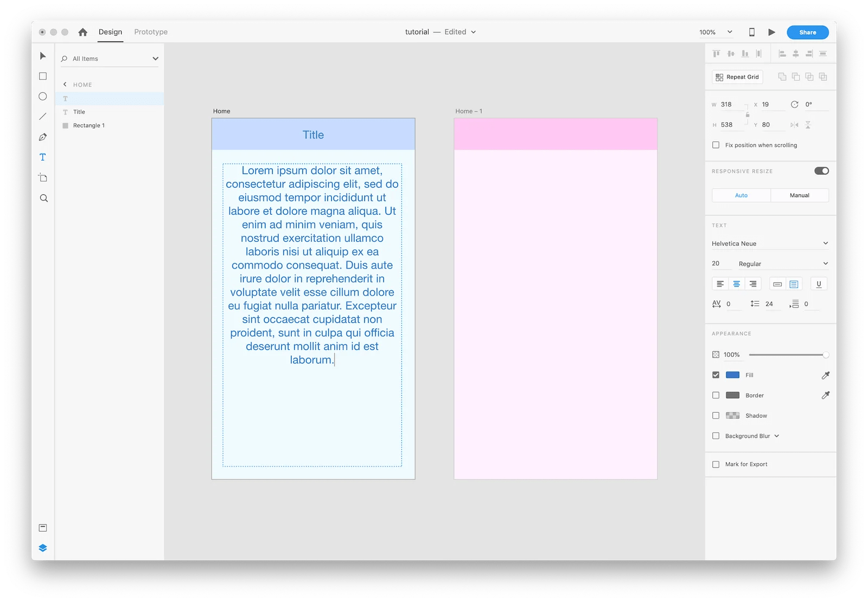
Task: Open the Libraries panel icon
Action: pos(43,528)
